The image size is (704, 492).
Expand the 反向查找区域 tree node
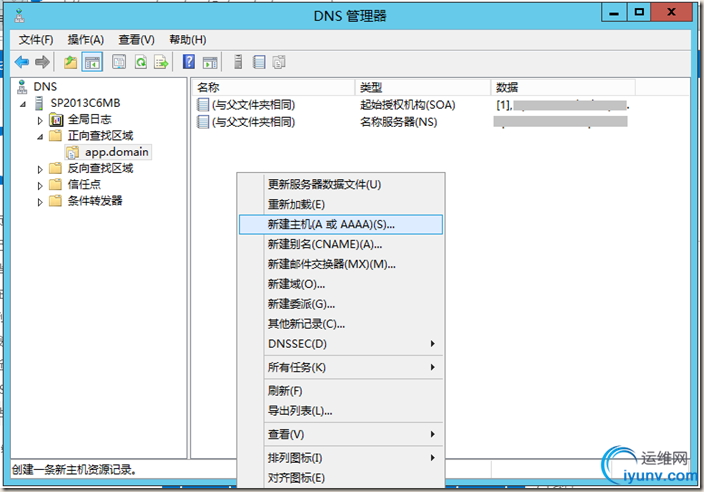pyautogui.click(x=40, y=169)
